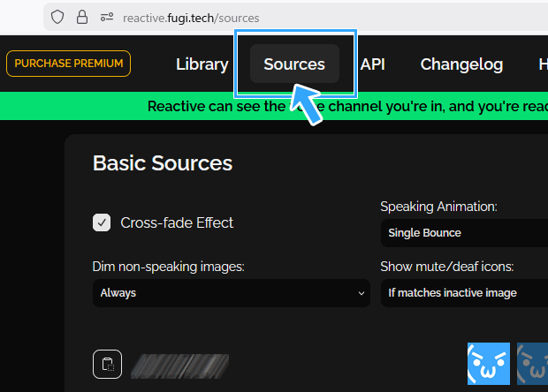The image size is (548, 392).
Task: Select the Sources tab
Action: [x=294, y=64]
